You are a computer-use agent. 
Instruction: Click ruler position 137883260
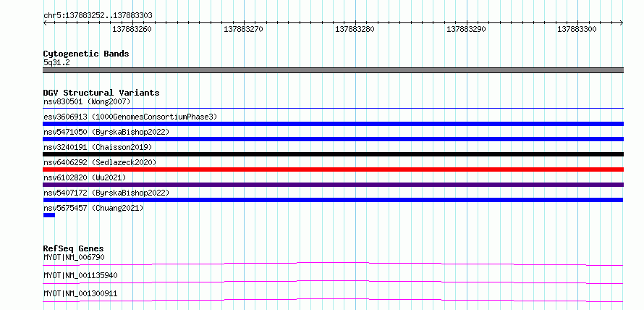point(132,30)
